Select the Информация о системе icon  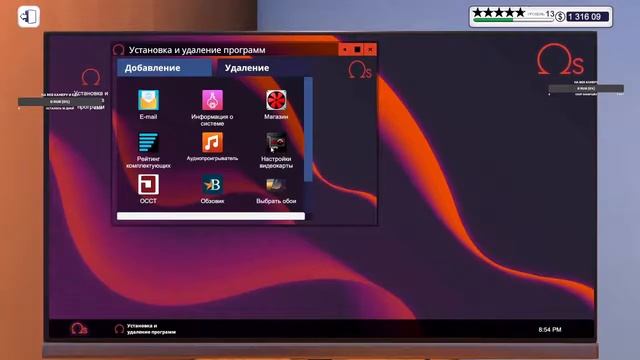coord(212,100)
